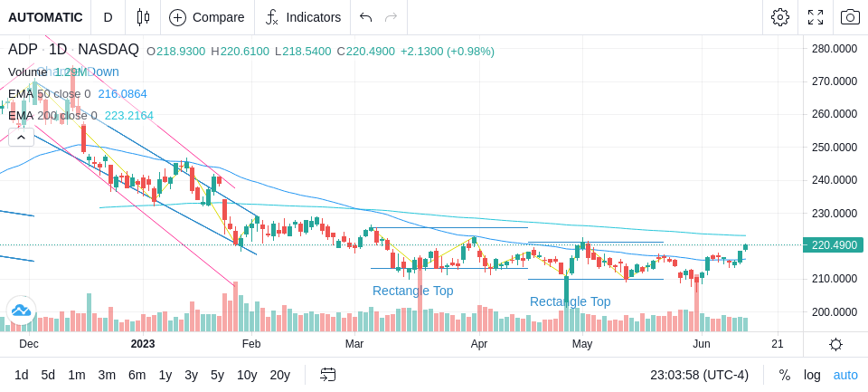
Task: Set range to 1d
Action: point(22,376)
